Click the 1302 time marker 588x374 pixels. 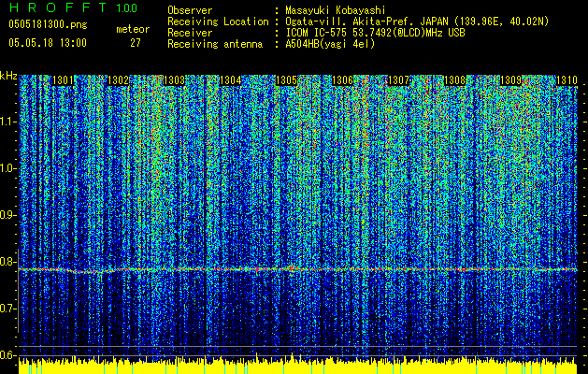120,81
